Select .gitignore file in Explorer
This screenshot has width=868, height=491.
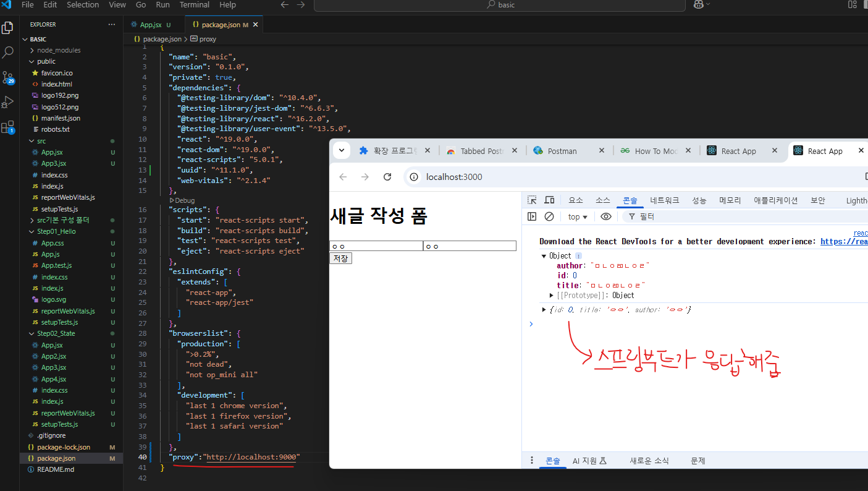[x=51, y=435]
